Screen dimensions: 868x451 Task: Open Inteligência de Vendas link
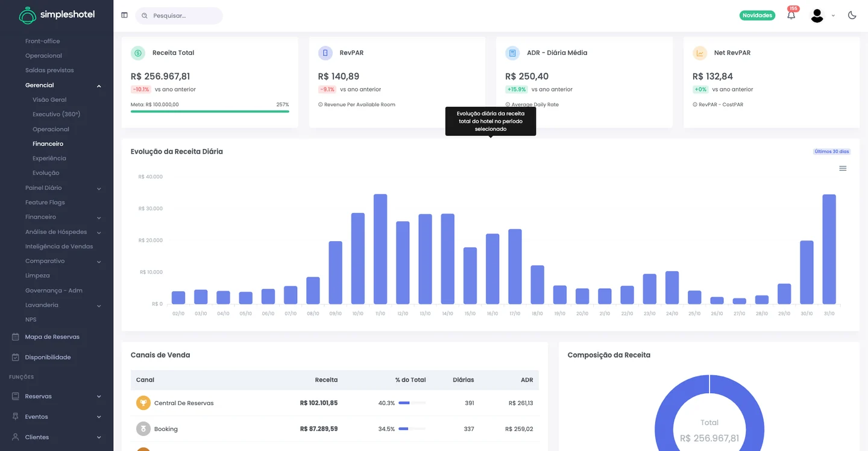pos(59,247)
